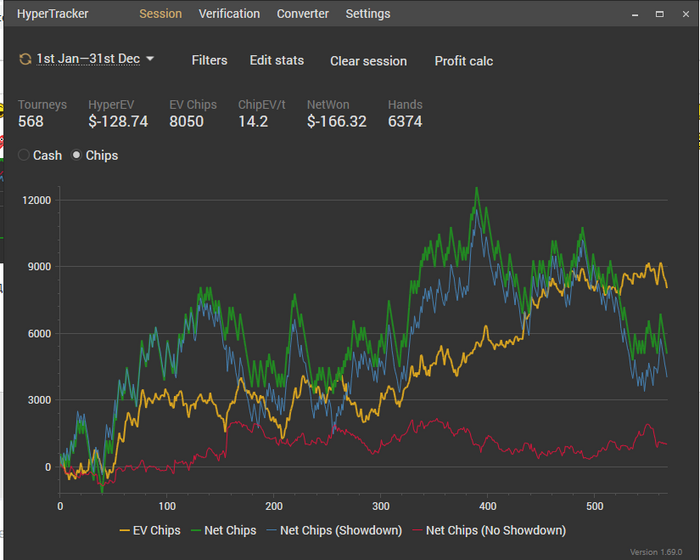Clear session using the Clear session button

coord(368,61)
